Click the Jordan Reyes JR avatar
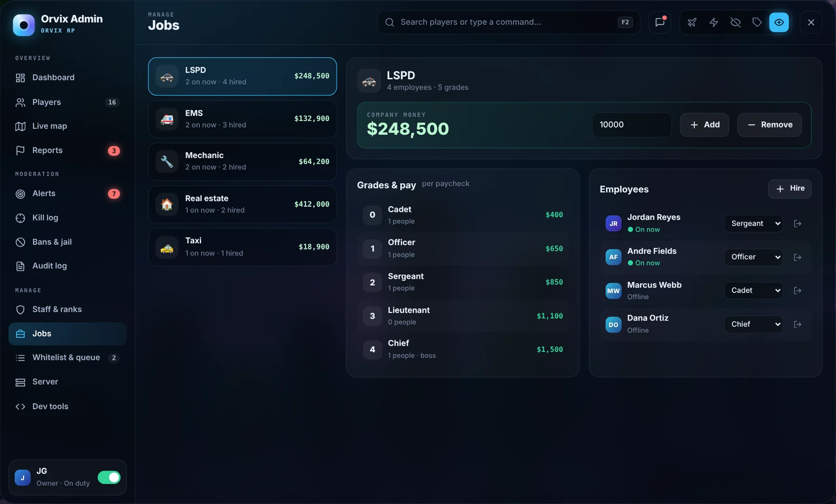836x504 pixels. tap(614, 223)
